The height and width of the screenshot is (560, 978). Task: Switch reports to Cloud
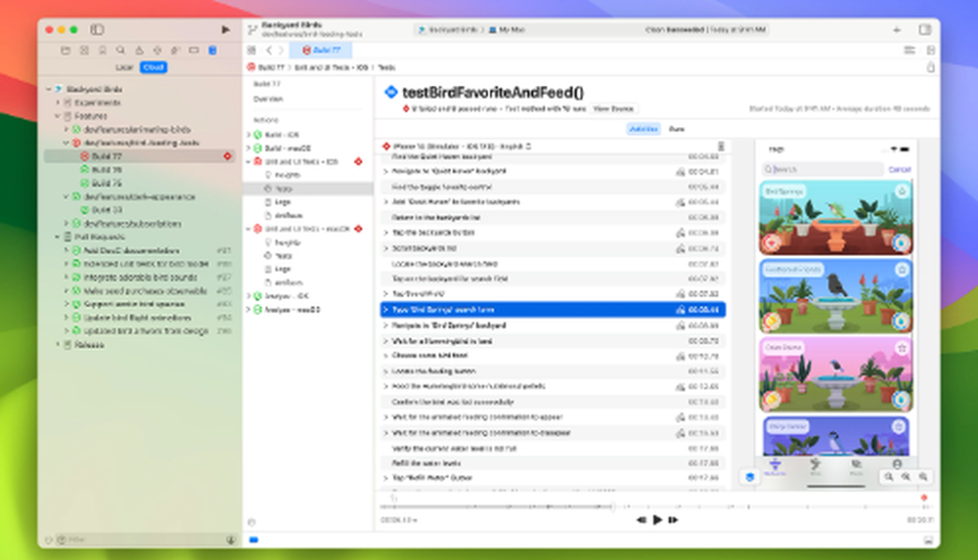154,66
